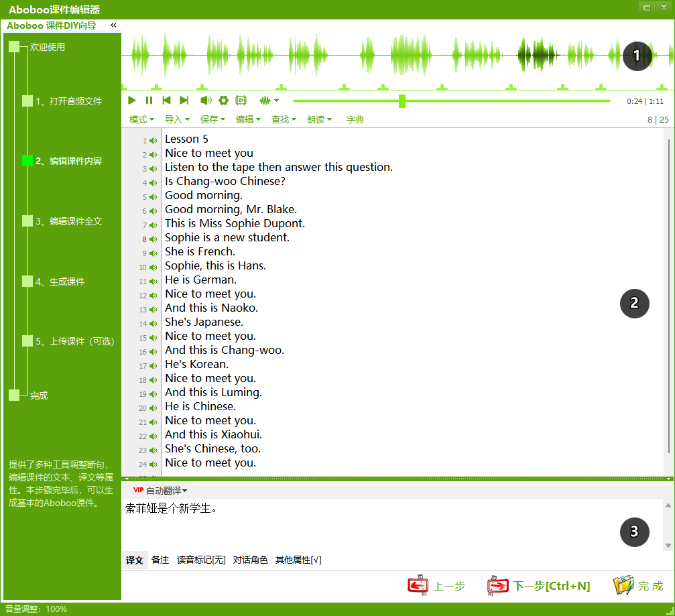Click the 下一步 next step button
The image size is (675, 616).
point(539,586)
